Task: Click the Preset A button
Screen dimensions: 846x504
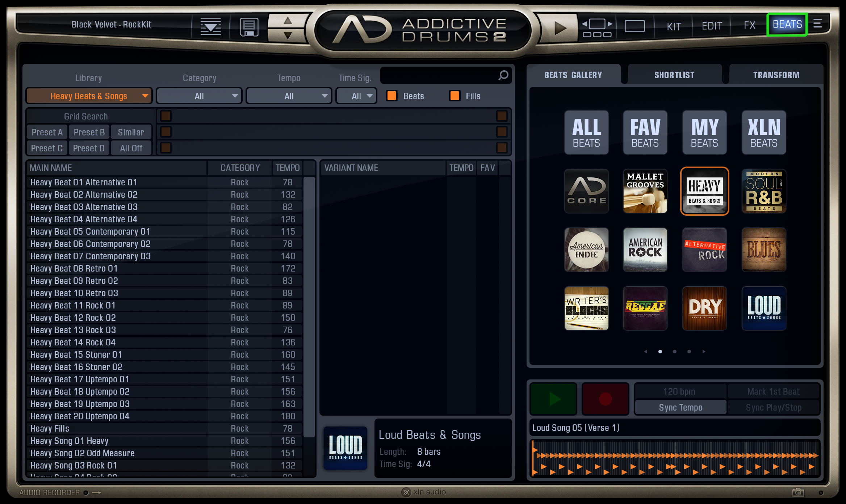Action: [47, 132]
